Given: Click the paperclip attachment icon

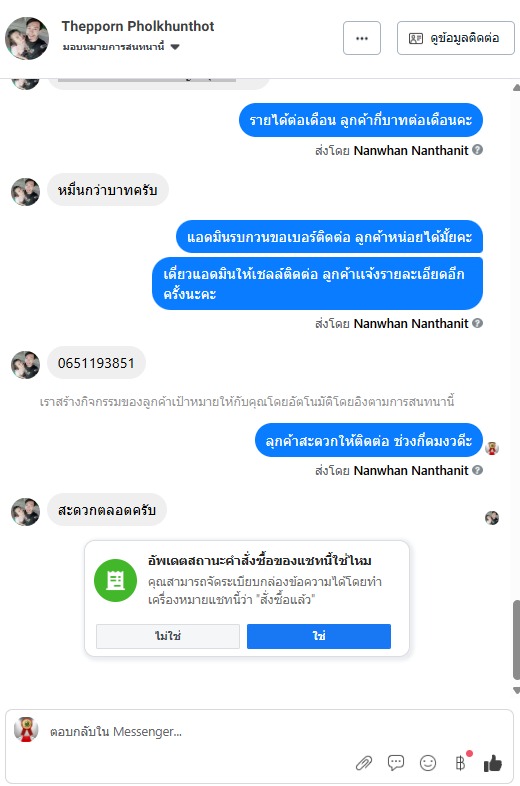Looking at the screenshot, I should click(x=364, y=763).
